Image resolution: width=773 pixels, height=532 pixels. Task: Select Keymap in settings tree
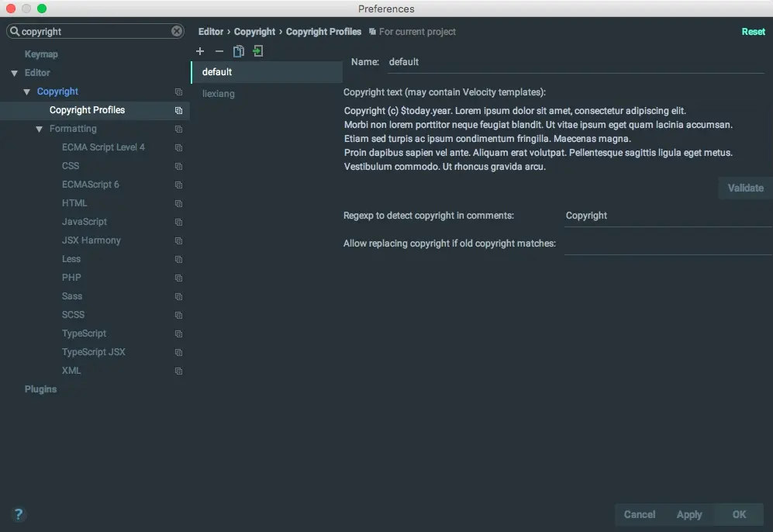(x=41, y=54)
